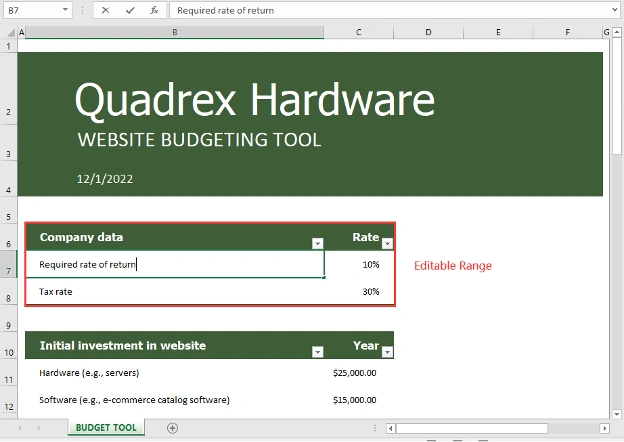This screenshot has width=624, height=442.
Task: Cancel the formula bar entry
Action: 105,10
